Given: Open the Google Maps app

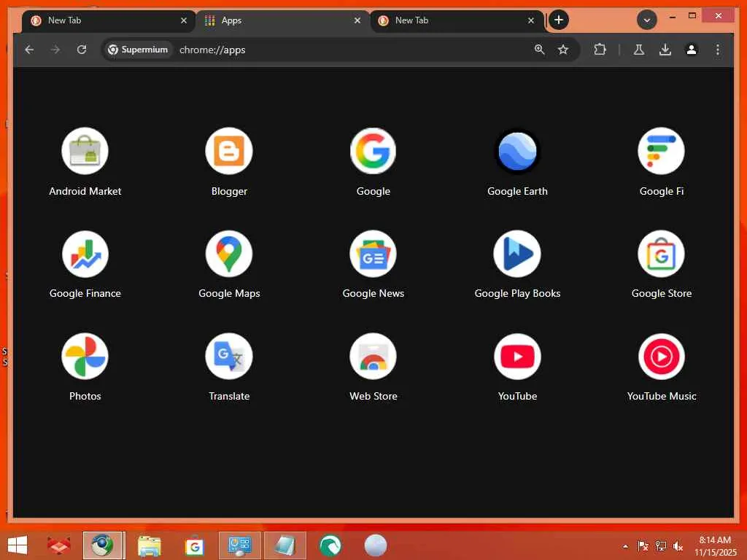Looking at the screenshot, I should [x=229, y=254].
